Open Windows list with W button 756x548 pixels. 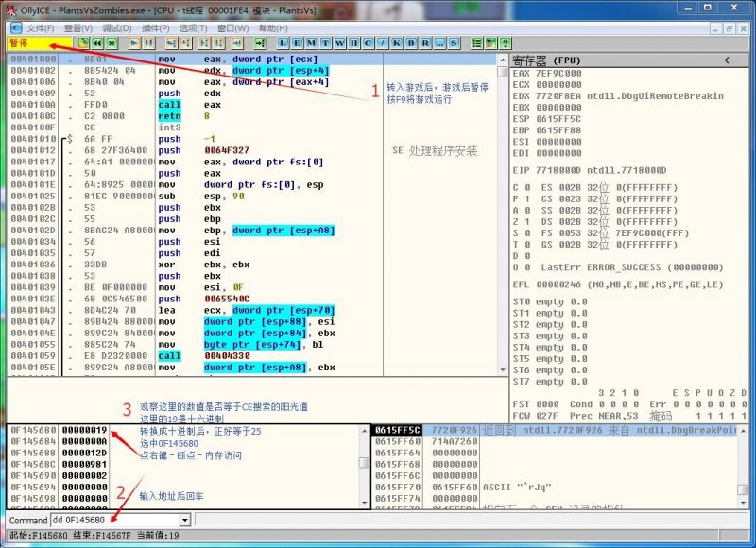tap(340, 43)
